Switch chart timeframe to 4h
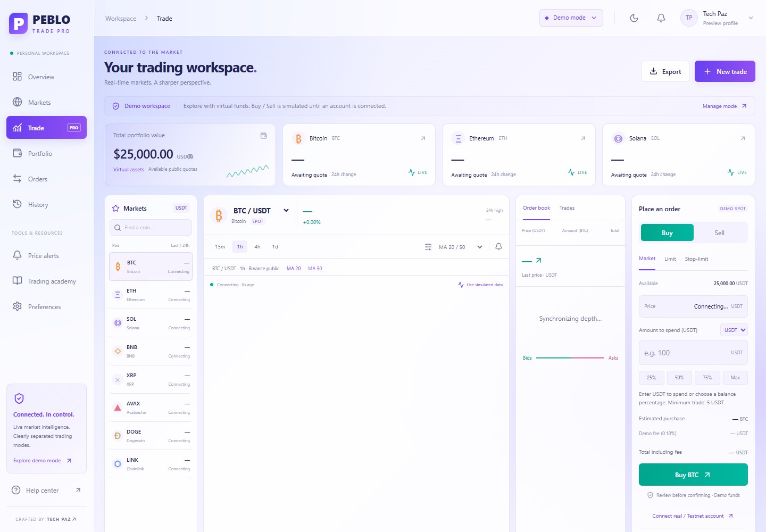 (x=257, y=247)
